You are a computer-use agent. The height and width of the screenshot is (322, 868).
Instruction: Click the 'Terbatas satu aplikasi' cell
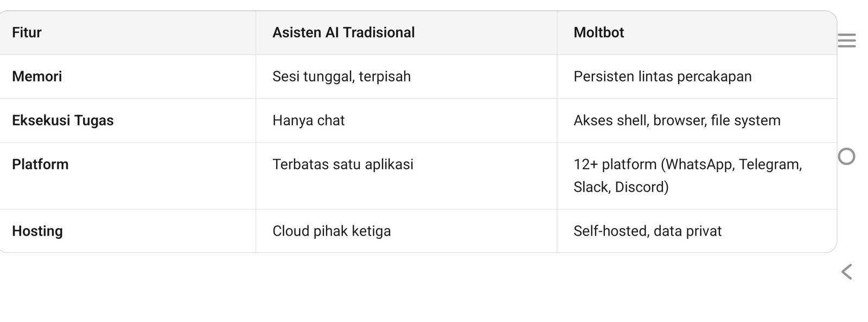pos(343,165)
